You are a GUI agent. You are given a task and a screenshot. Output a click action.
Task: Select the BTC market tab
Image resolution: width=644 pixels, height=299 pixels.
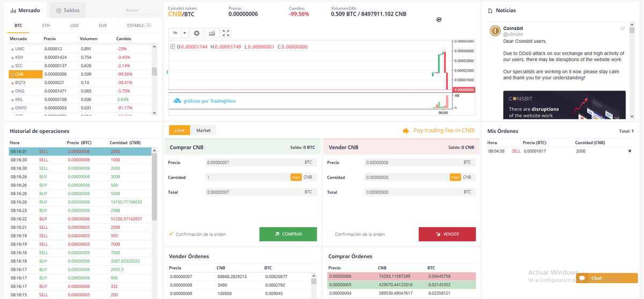[18, 25]
